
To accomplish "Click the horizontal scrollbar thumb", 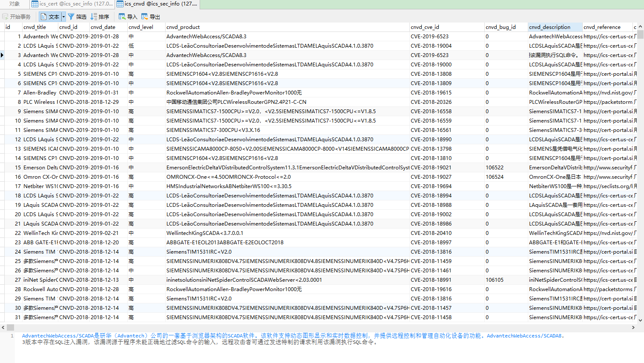I will pyautogui.click(x=10, y=327).
